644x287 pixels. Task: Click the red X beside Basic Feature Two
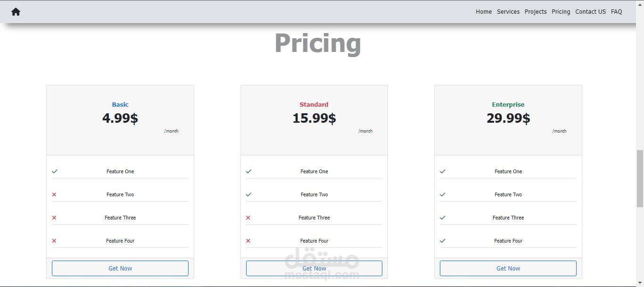pyautogui.click(x=54, y=194)
